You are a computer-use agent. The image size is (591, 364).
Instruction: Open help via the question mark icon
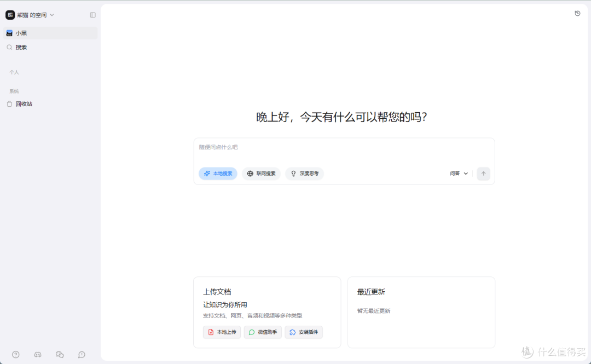click(15, 355)
